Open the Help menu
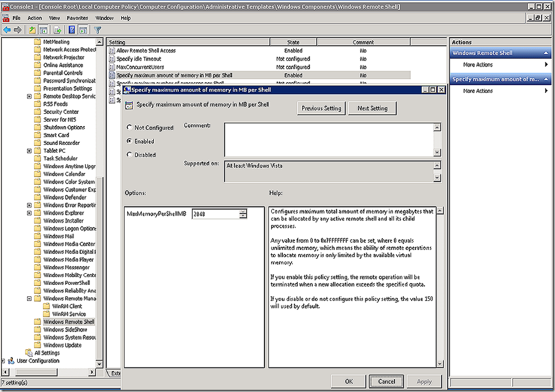Screen dimensions: 555x392 point(126,18)
